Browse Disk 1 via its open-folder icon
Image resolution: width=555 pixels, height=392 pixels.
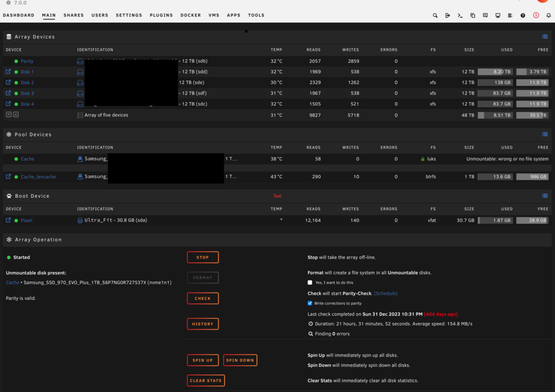click(x=8, y=72)
